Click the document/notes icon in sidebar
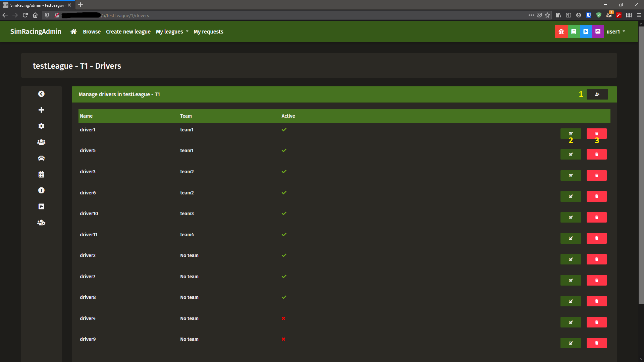This screenshot has width=644, height=362. (x=41, y=206)
